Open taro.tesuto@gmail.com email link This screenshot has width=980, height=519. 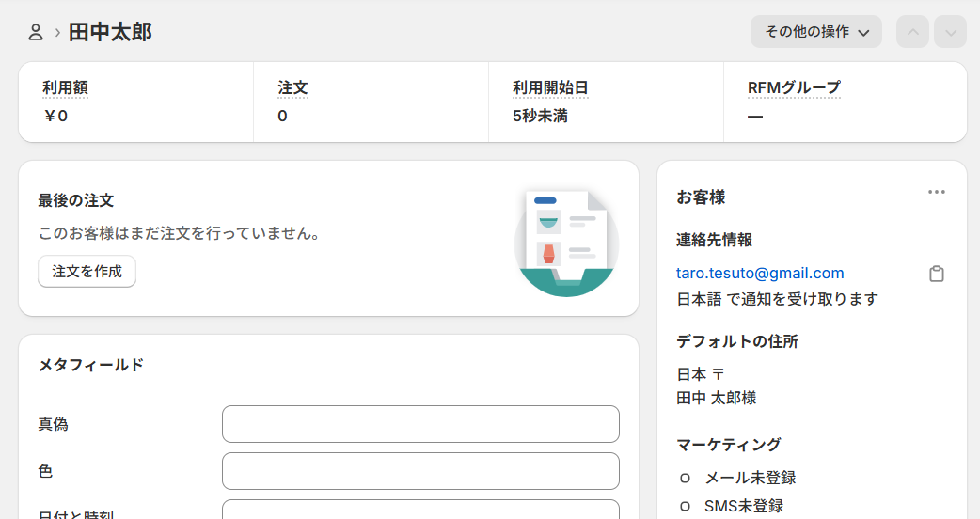pos(760,273)
